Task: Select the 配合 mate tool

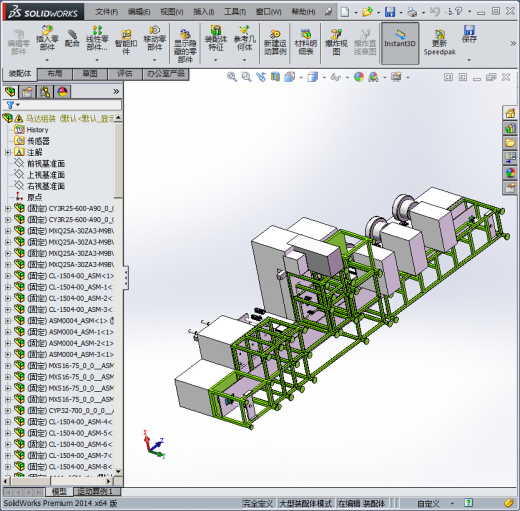Action: pos(72,38)
